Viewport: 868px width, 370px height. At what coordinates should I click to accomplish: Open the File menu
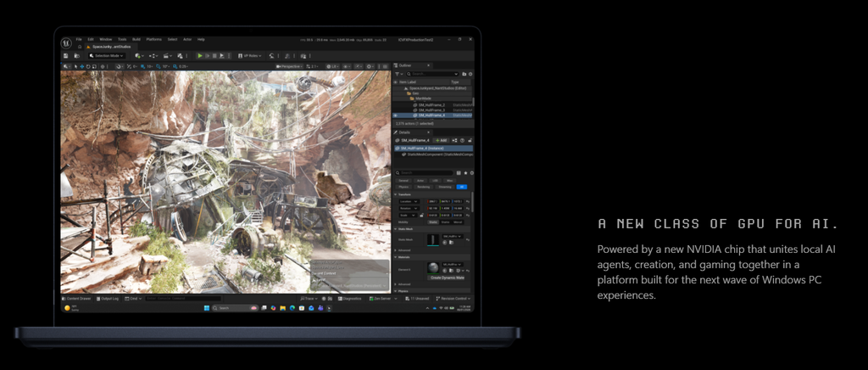79,39
